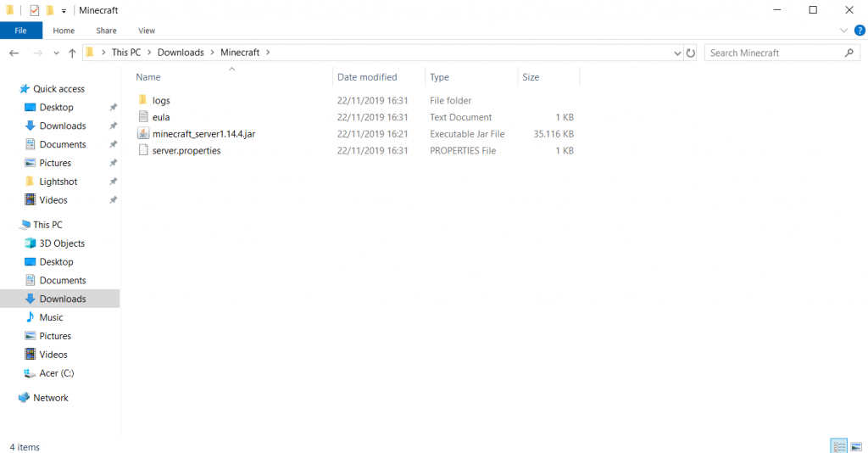
Task: Expand breadcrumb chevron after Downloads
Action: [x=212, y=53]
